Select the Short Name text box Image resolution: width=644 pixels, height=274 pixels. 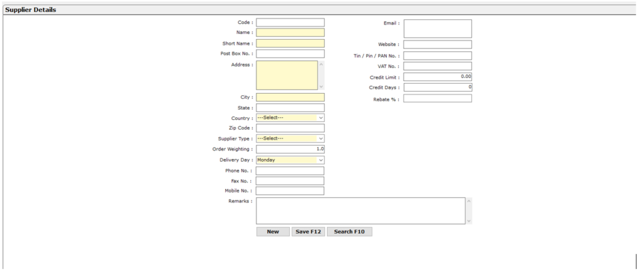pos(290,43)
